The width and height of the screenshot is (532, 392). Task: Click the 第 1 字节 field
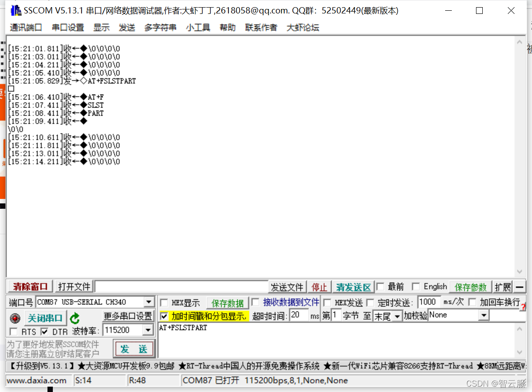click(336, 315)
